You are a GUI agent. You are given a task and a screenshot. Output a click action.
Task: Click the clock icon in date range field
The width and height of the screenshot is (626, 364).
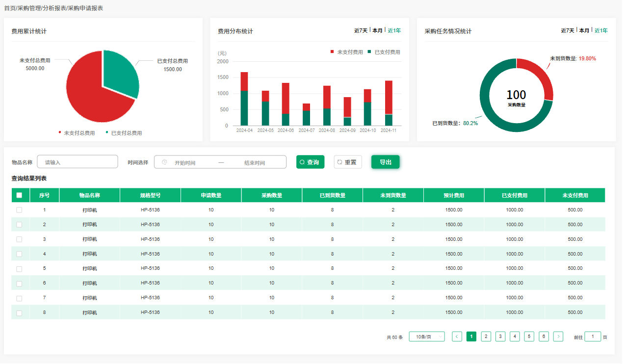tap(164, 162)
